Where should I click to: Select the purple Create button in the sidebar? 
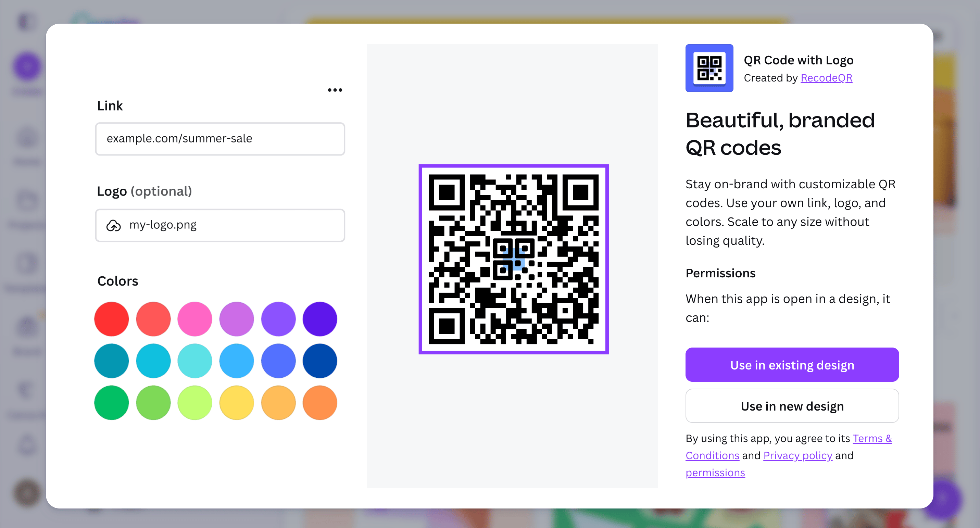(x=26, y=65)
